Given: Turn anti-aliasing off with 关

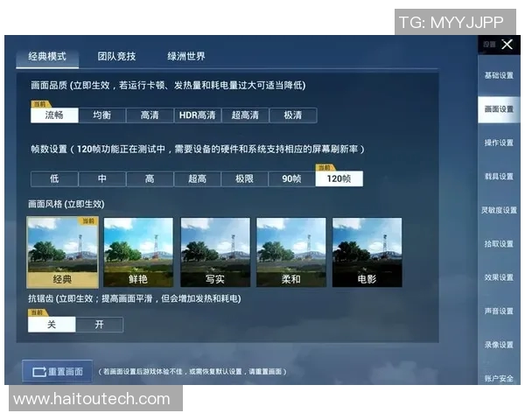Looking at the screenshot, I should point(52,325).
